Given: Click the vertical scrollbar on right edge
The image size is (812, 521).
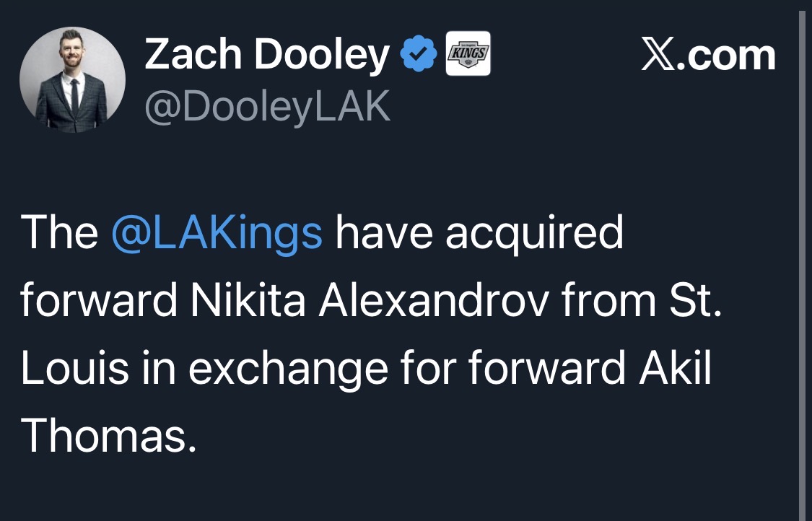Looking at the screenshot, I should click(x=803, y=260).
